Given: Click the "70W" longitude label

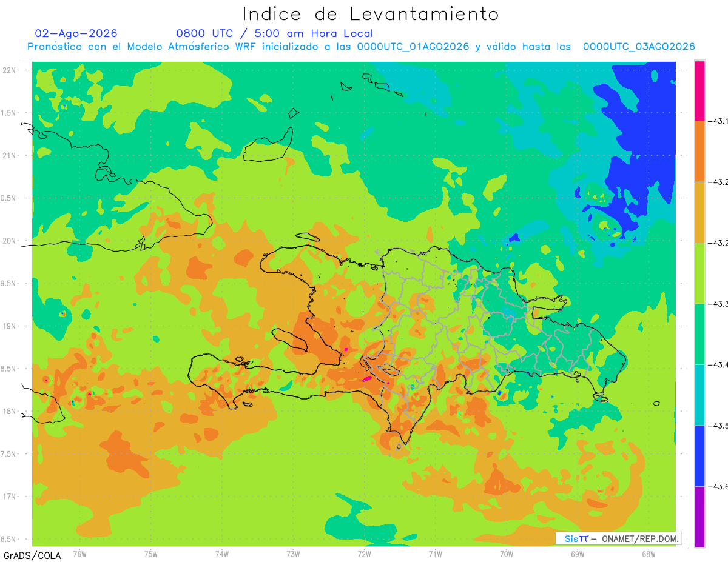Looking at the screenshot, I should click(x=507, y=554).
